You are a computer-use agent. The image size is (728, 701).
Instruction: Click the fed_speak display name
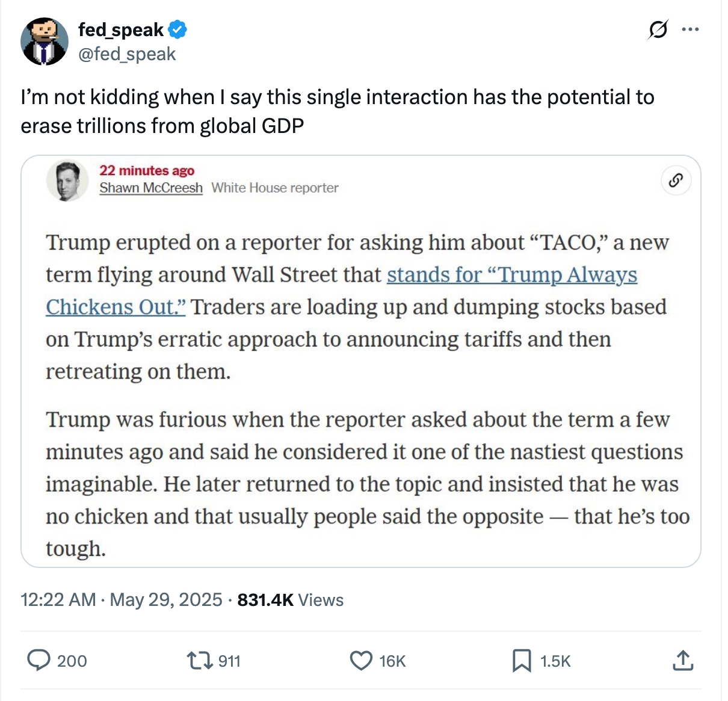[121, 29]
